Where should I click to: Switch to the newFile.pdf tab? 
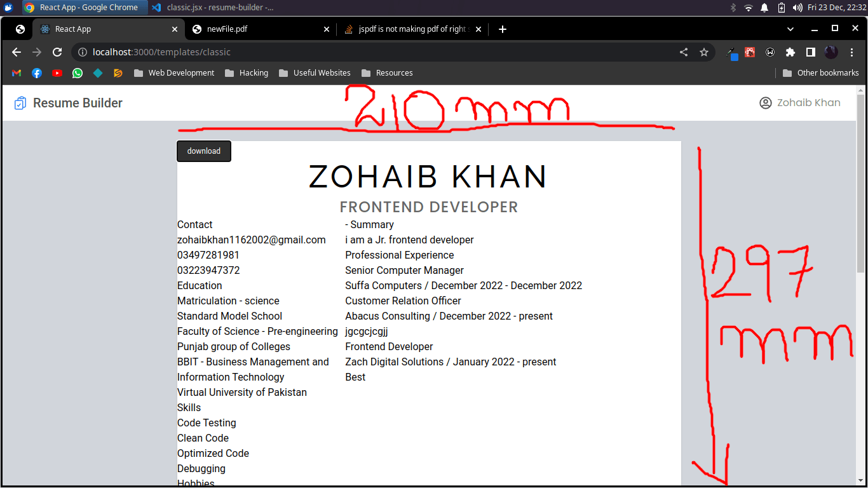[x=261, y=29]
